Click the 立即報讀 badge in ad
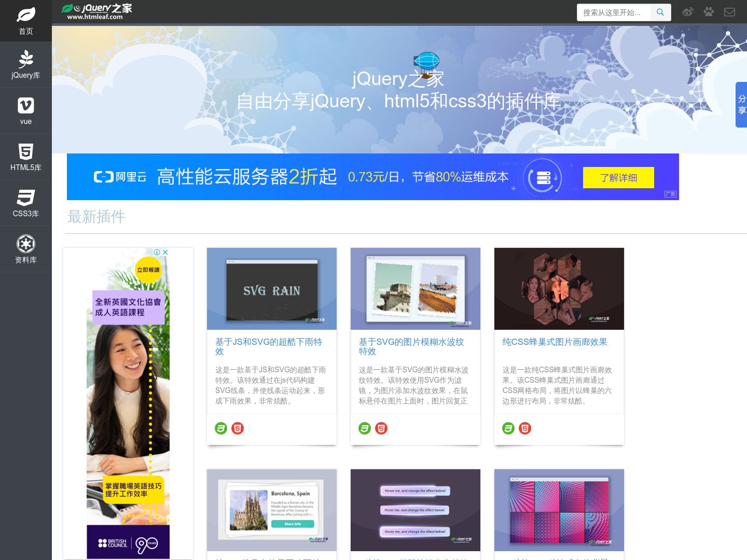 click(148, 270)
